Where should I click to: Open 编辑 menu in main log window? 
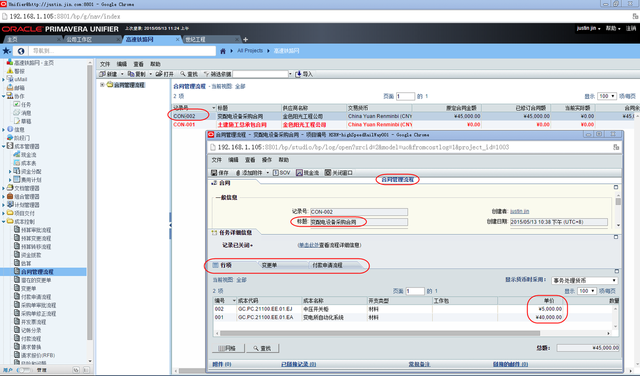[122, 64]
